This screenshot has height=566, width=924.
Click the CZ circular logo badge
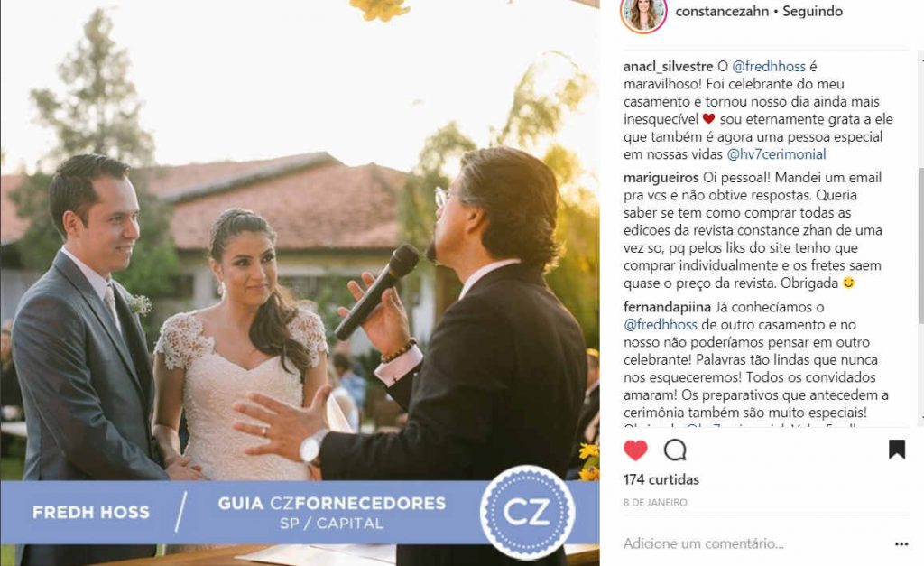pyautogui.click(x=527, y=513)
